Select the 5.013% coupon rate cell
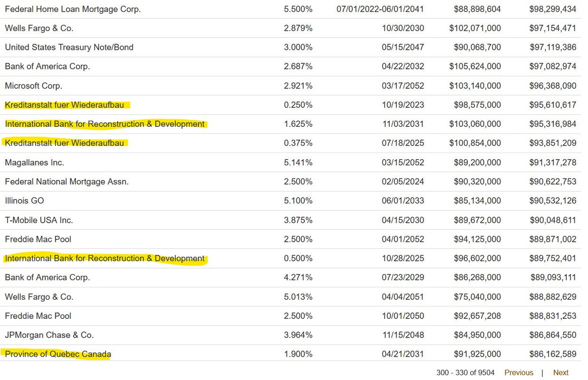Screen dimensions: 588x380 click(298, 297)
